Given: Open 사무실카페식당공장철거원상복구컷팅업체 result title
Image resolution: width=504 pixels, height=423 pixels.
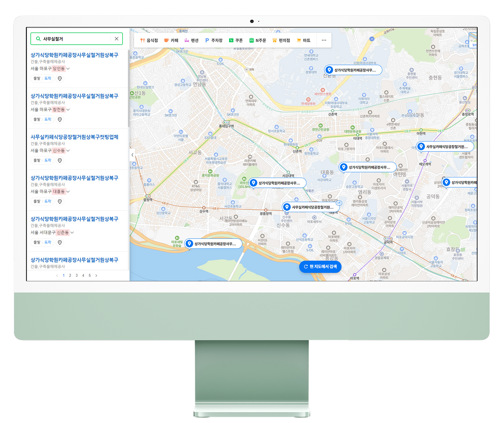Looking at the screenshot, I should point(74,137).
